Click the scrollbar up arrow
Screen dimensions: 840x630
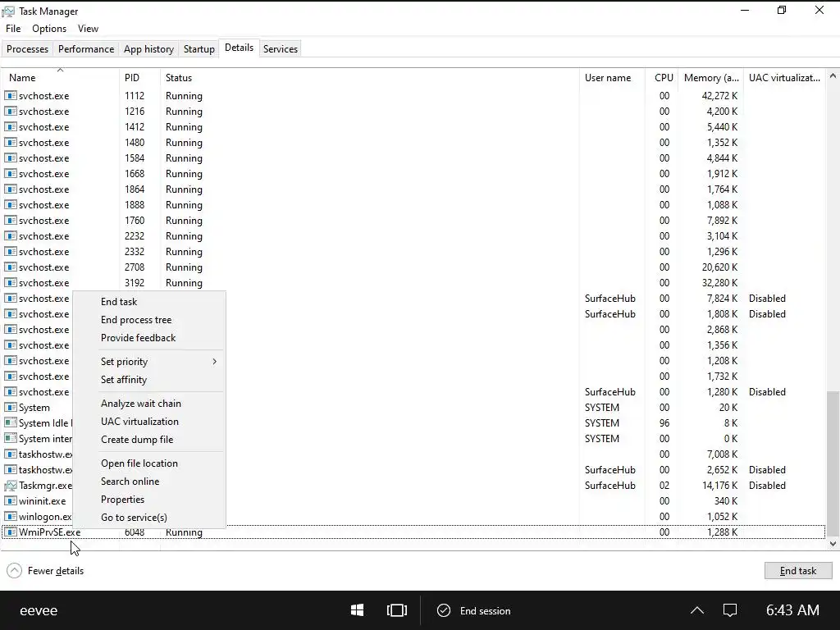833,76
